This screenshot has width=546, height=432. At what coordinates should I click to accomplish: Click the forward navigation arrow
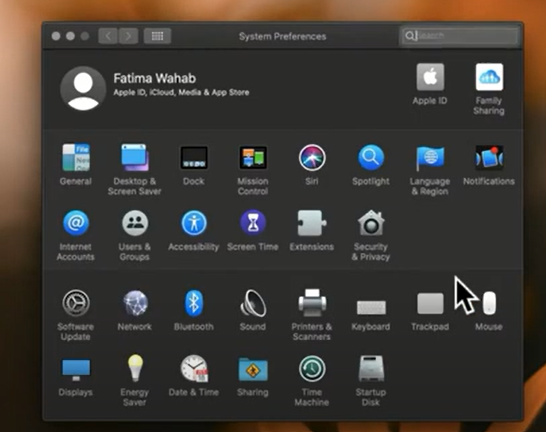[128, 36]
